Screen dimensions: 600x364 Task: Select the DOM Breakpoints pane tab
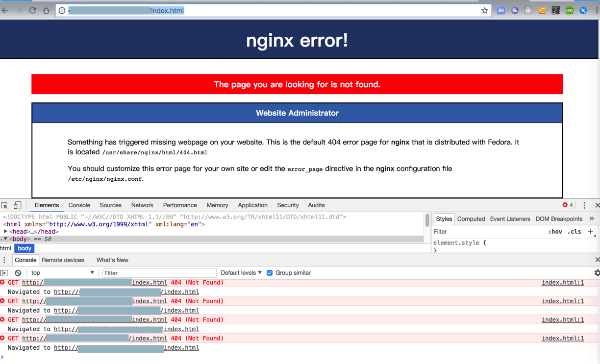point(559,219)
